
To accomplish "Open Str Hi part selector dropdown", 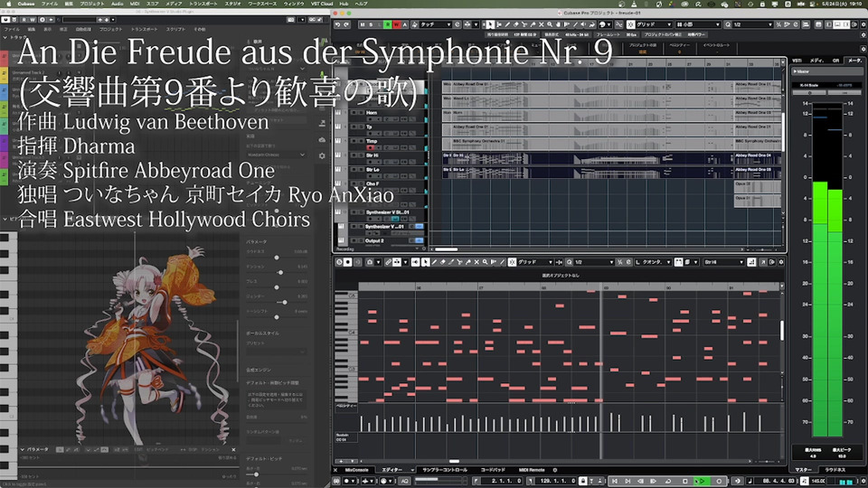I will pyautogui.click(x=724, y=262).
